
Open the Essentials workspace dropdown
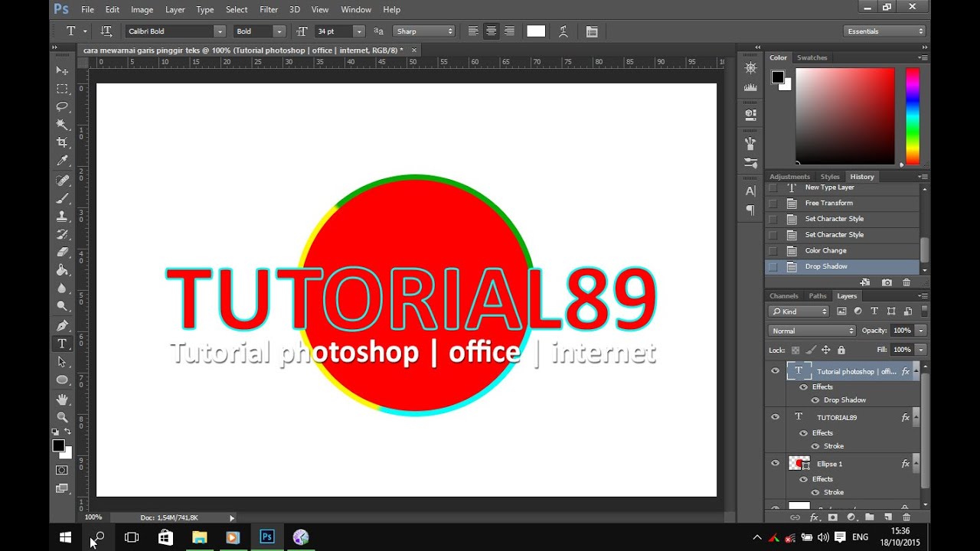pos(886,31)
